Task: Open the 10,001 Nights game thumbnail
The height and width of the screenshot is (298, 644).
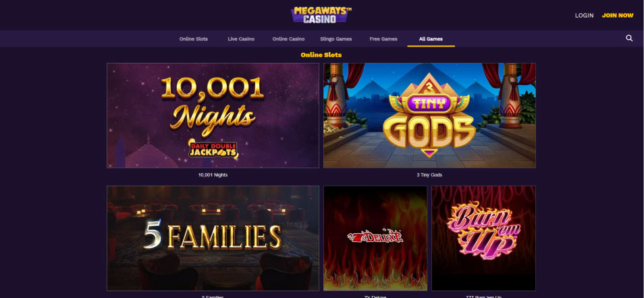Action: pos(213,116)
